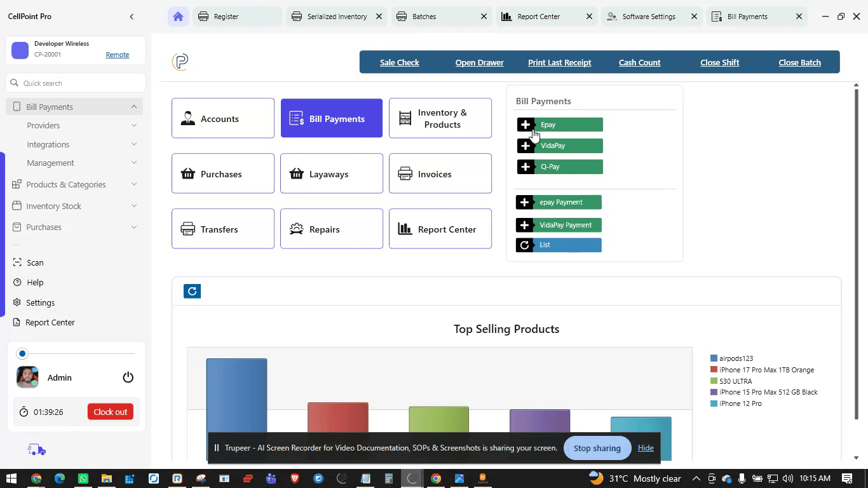Expand the Purchases sidebar section
This screenshot has height=488, width=868.
(x=134, y=227)
